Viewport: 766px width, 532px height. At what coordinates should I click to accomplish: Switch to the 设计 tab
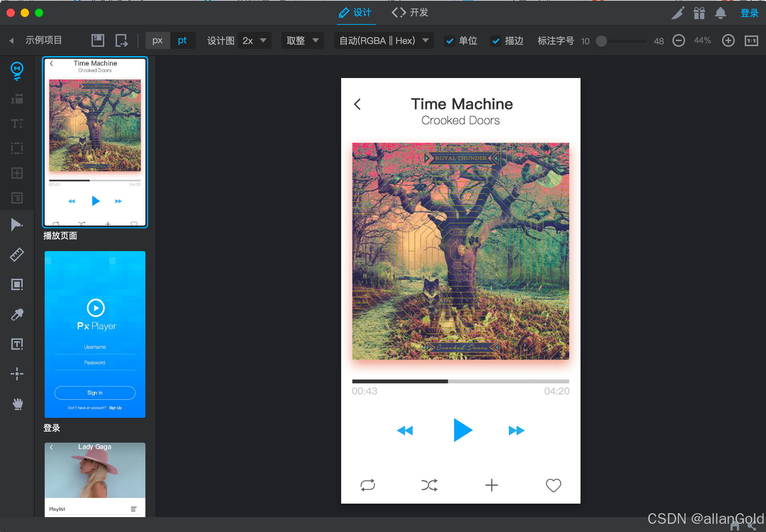[x=356, y=13]
